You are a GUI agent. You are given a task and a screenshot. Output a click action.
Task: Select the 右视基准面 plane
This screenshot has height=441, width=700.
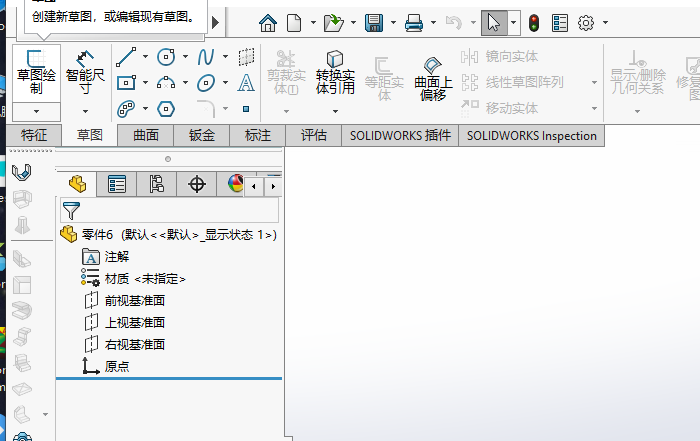(x=125, y=344)
